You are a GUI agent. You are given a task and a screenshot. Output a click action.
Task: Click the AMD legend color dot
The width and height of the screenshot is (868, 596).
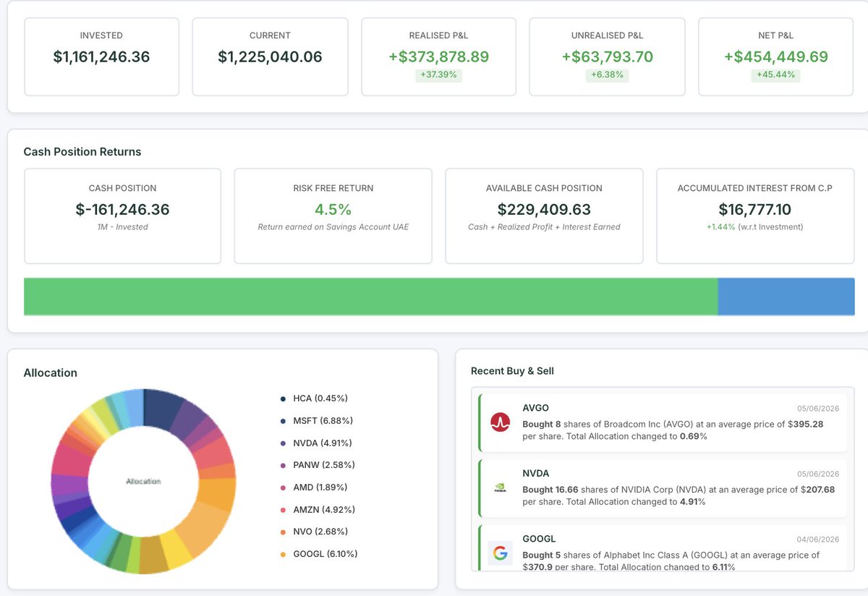[x=283, y=488]
